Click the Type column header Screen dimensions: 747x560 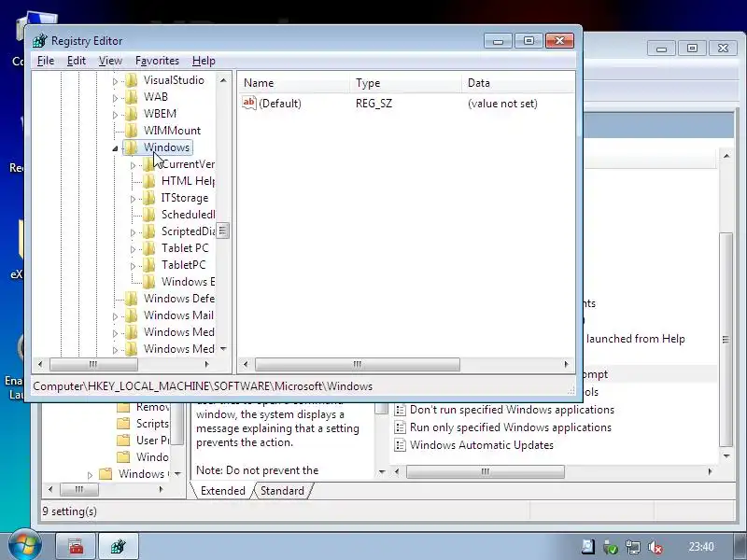(405, 83)
